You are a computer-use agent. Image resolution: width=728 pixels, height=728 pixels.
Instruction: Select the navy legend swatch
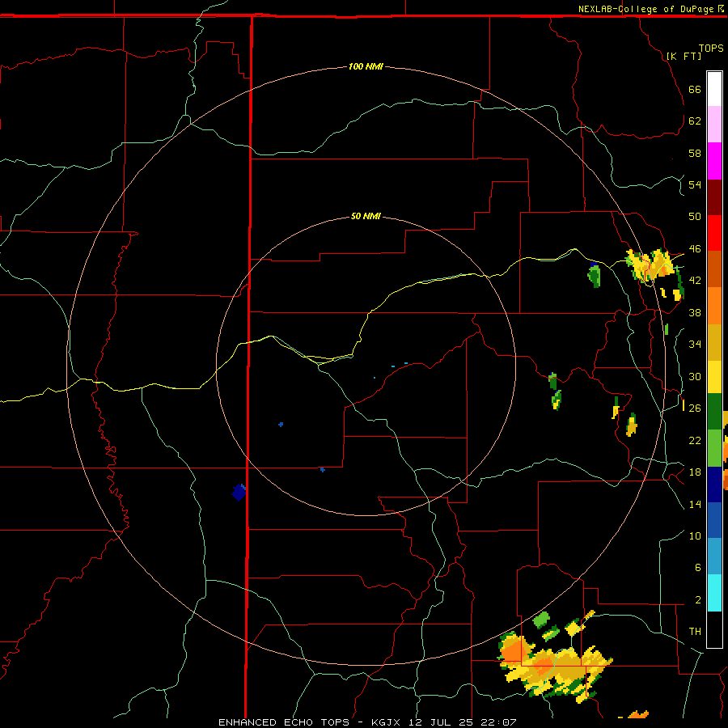pos(714,485)
